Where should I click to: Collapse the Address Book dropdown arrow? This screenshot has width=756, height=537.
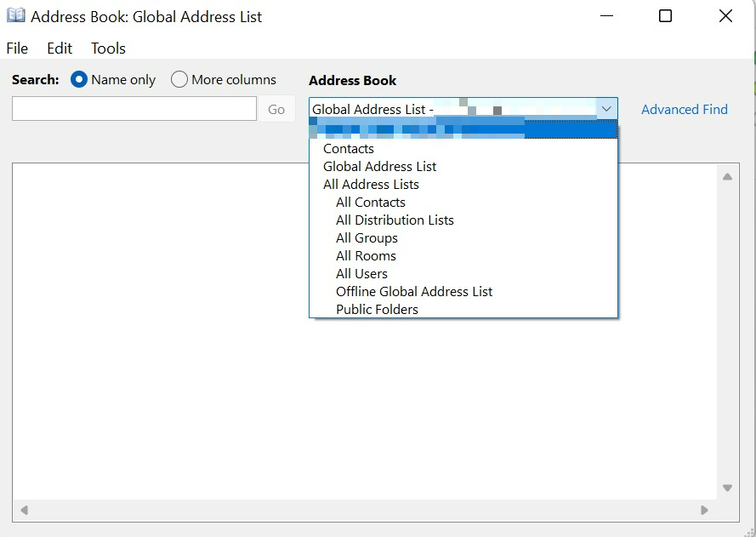(606, 109)
